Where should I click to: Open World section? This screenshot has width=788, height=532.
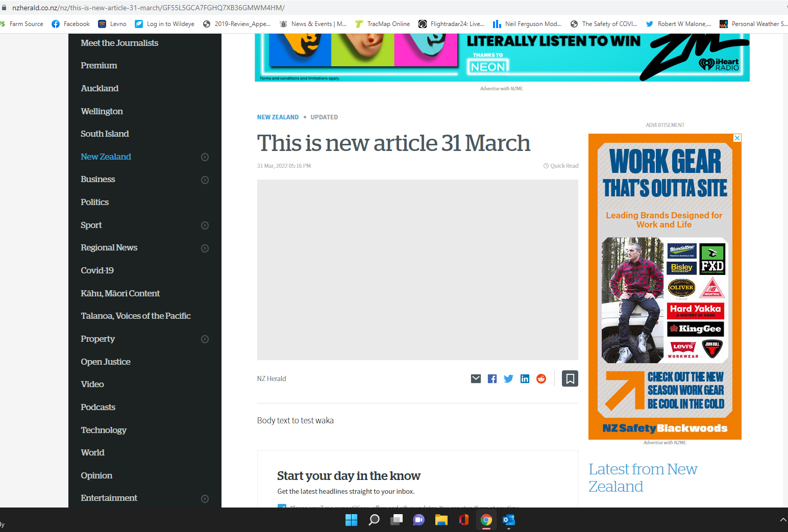coord(92,452)
